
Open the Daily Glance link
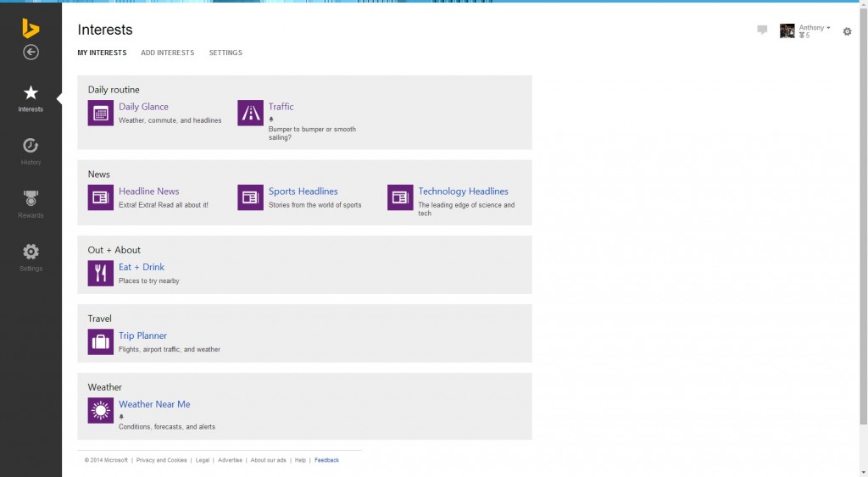pos(143,107)
